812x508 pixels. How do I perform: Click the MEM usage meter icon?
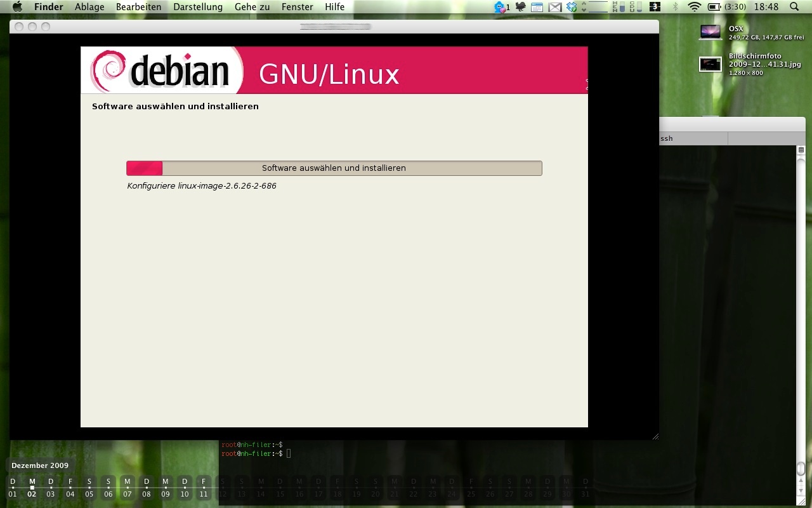(619, 7)
